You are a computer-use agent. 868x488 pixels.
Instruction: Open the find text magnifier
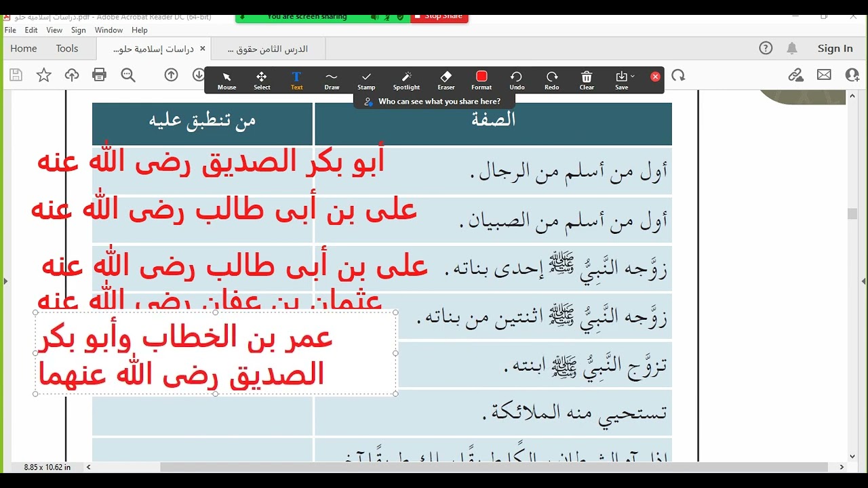(128, 75)
